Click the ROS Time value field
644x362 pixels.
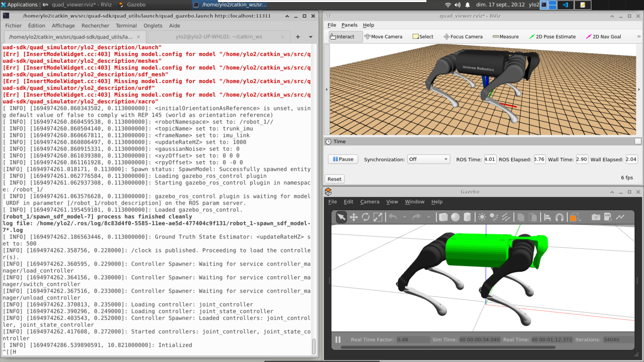tap(490, 159)
